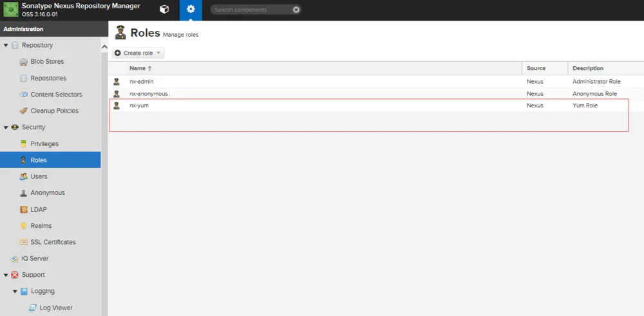Click the Realms shield icon
This screenshot has width=644, height=316.
tap(23, 226)
